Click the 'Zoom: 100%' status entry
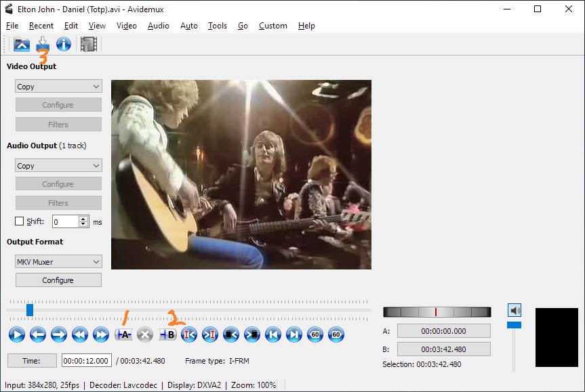This screenshot has height=392, width=585. [254, 385]
